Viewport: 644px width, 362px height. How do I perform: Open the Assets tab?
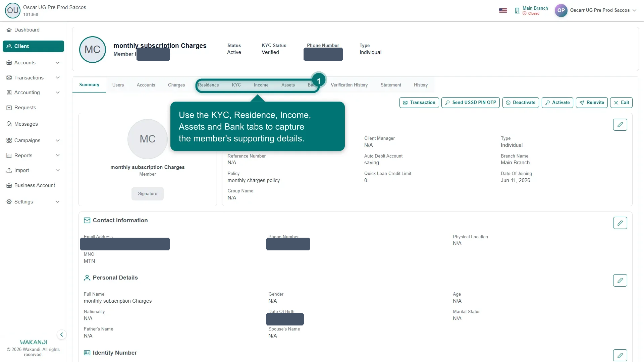(x=288, y=85)
